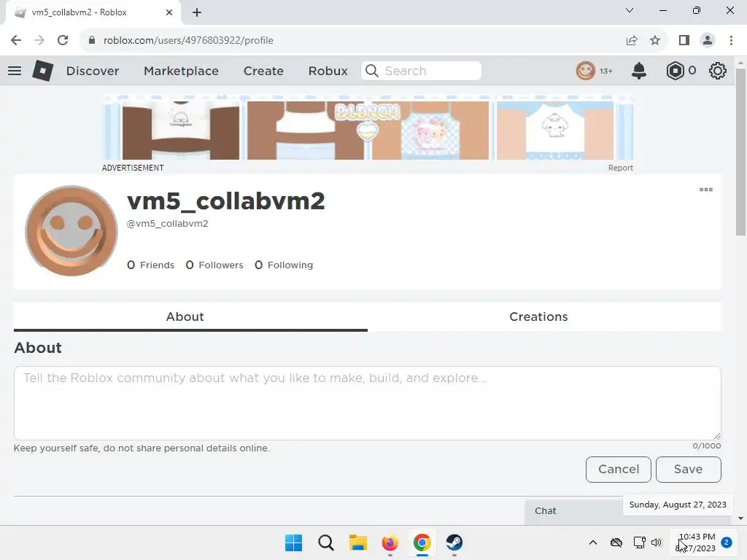
Task: View site info lock icon
Action: [x=92, y=40]
